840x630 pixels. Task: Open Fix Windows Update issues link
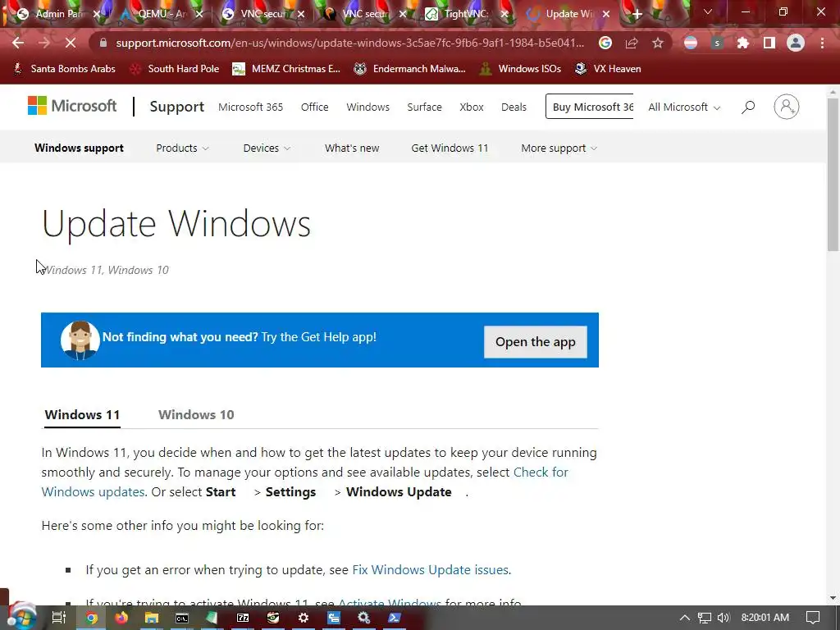tap(430, 569)
